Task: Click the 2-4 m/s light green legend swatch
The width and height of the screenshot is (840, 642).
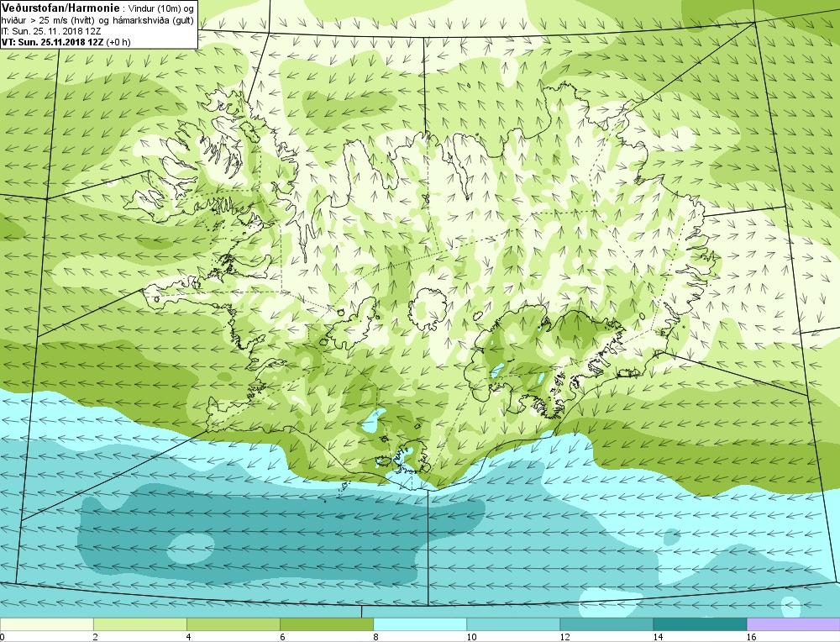Action: pyautogui.click(x=139, y=624)
